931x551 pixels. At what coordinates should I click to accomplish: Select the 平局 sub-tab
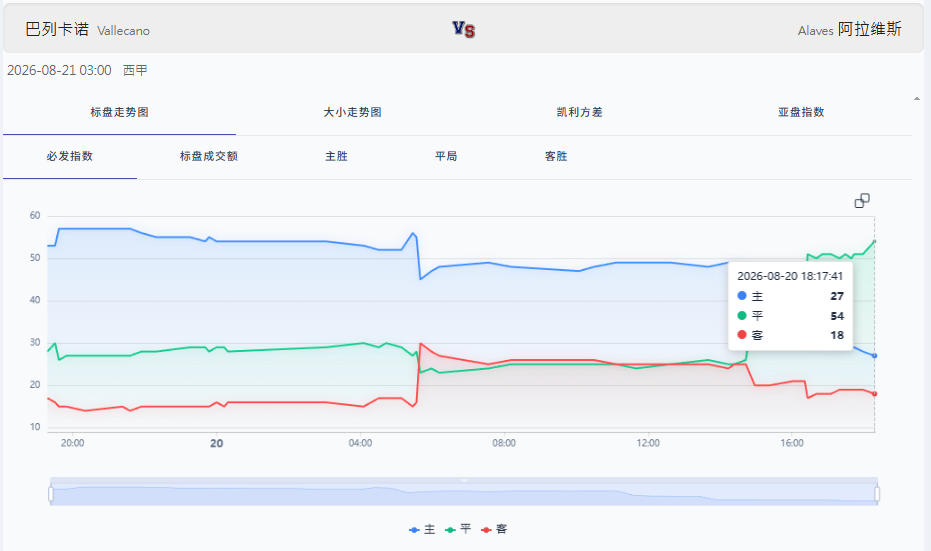(x=446, y=156)
